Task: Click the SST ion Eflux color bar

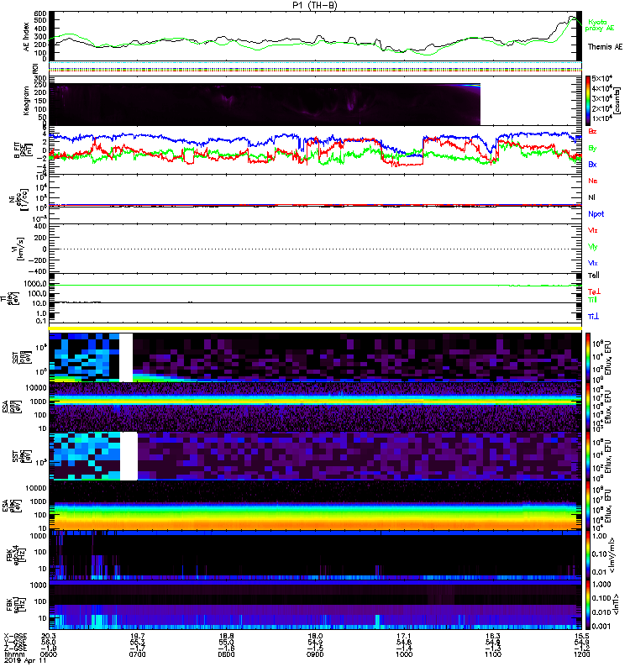Action: tap(588, 356)
